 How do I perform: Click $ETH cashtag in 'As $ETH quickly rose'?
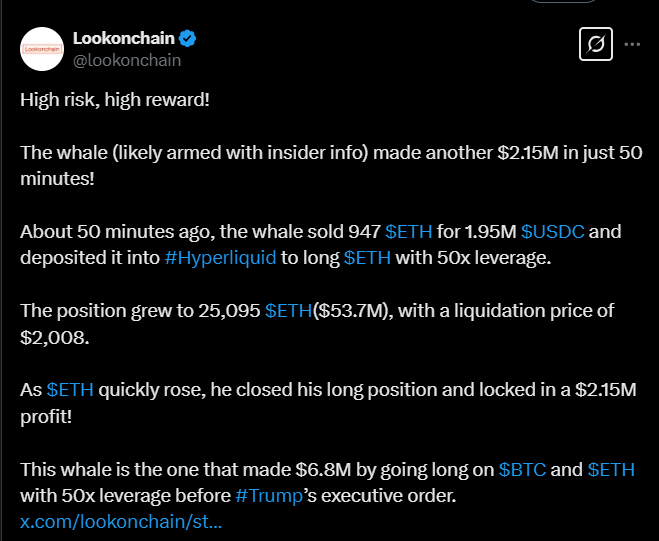[71, 389]
